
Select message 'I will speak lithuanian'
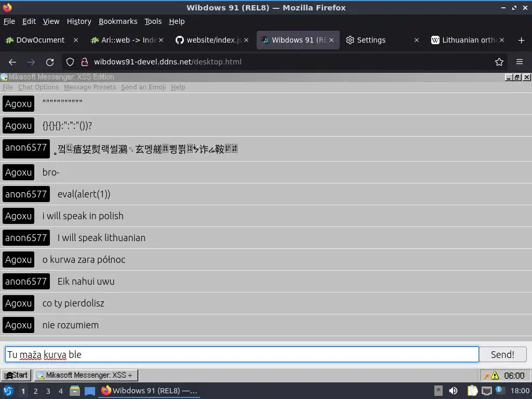pyautogui.click(x=101, y=237)
